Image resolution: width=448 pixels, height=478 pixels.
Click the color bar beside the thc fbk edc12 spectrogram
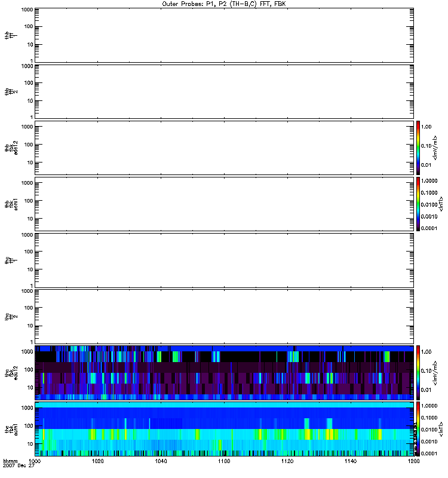click(418, 372)
